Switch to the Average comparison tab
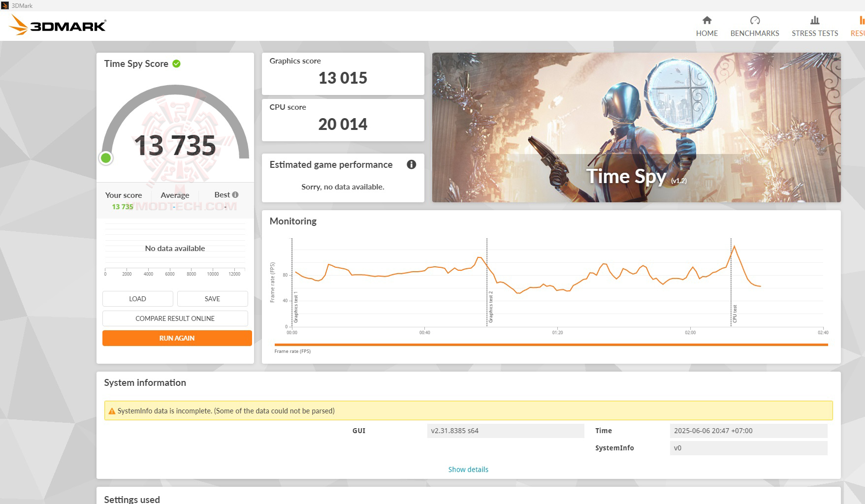The image size is (865, 504). click(x=175, y=195)
